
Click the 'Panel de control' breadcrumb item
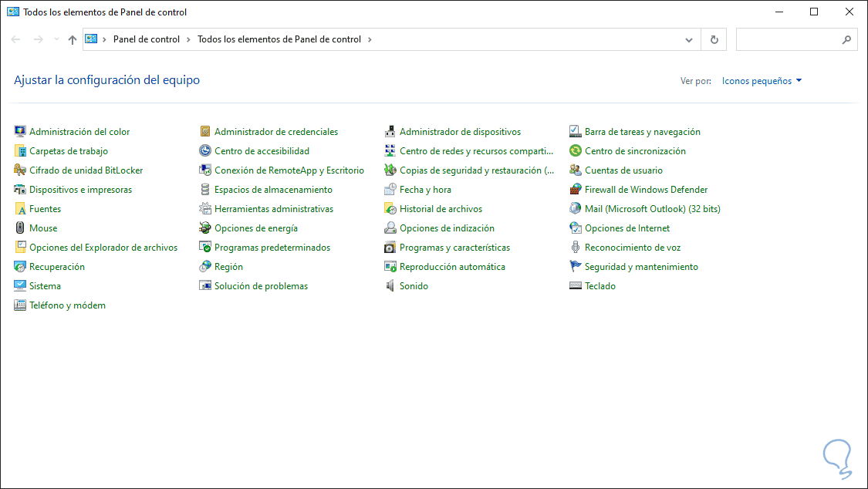[x=147, y=39]
